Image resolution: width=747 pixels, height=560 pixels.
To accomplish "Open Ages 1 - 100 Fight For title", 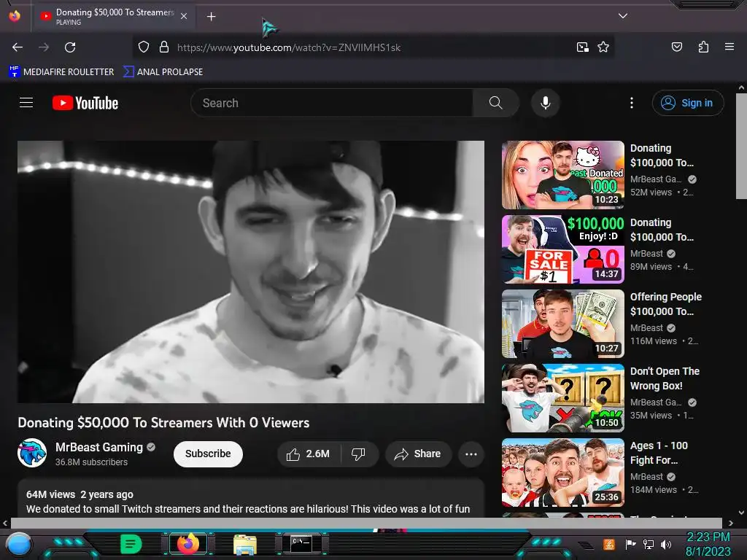I will 659,453.
